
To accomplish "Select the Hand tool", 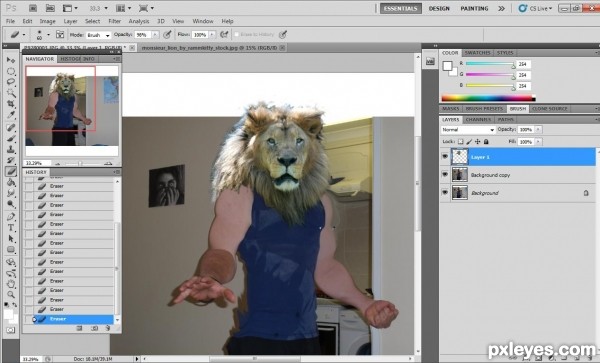I will tap(11, 283).
